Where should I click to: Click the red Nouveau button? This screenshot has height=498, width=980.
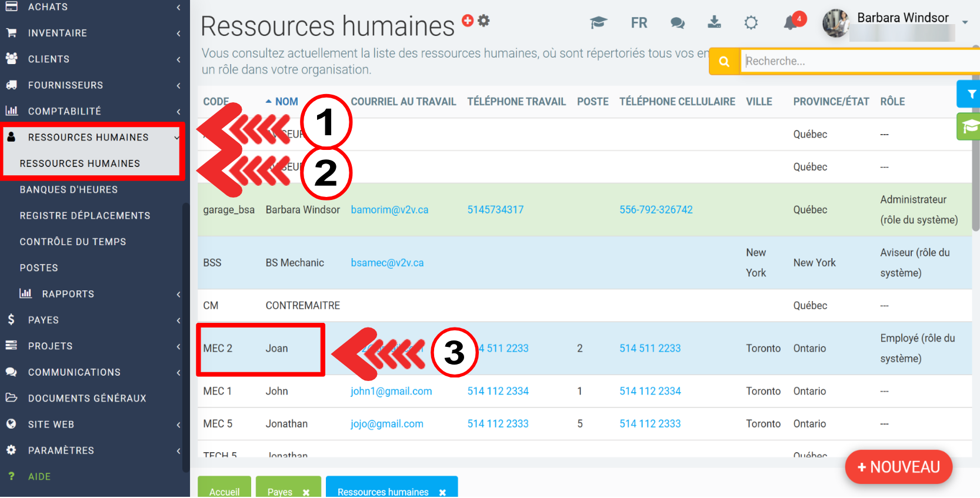pyautogui.click(x=898, y=467)
